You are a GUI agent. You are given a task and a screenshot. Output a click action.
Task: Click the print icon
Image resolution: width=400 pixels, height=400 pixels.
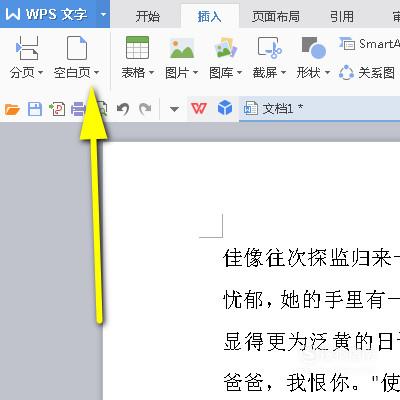(x=78, y=109)
